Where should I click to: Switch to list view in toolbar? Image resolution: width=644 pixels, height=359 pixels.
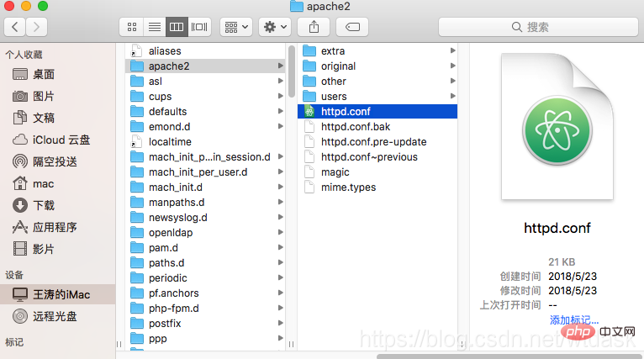tap(154, 27)
